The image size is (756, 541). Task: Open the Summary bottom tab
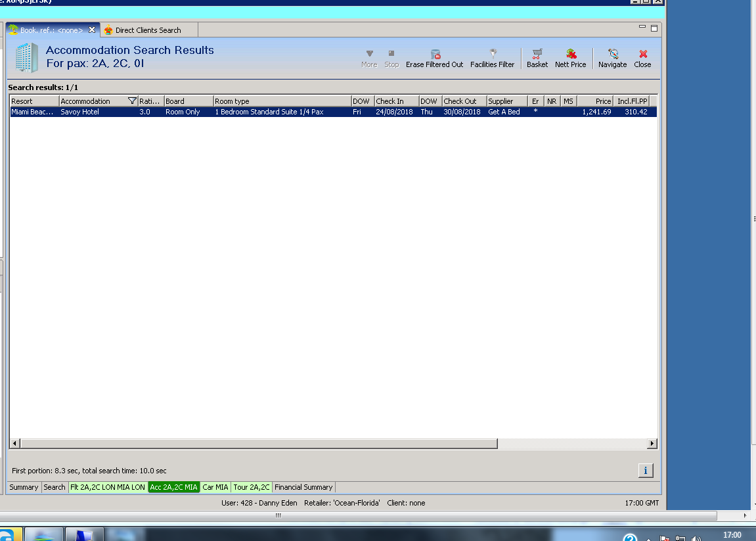24,487
